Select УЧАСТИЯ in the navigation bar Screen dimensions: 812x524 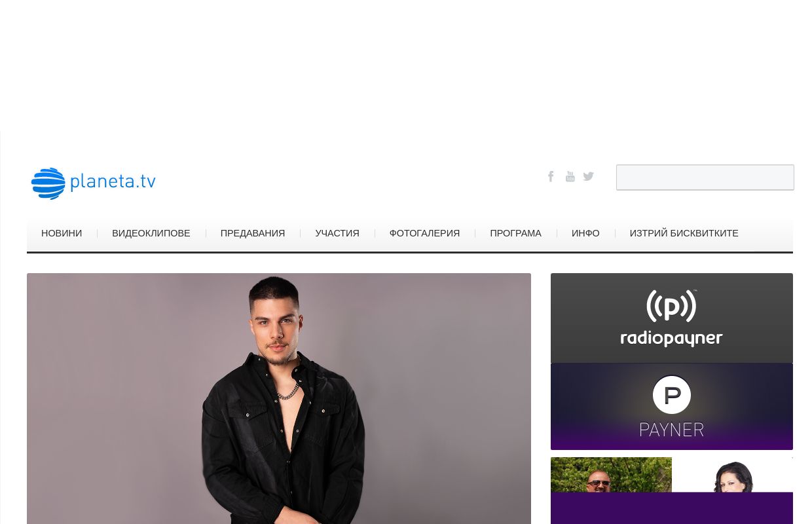[337, 233]
